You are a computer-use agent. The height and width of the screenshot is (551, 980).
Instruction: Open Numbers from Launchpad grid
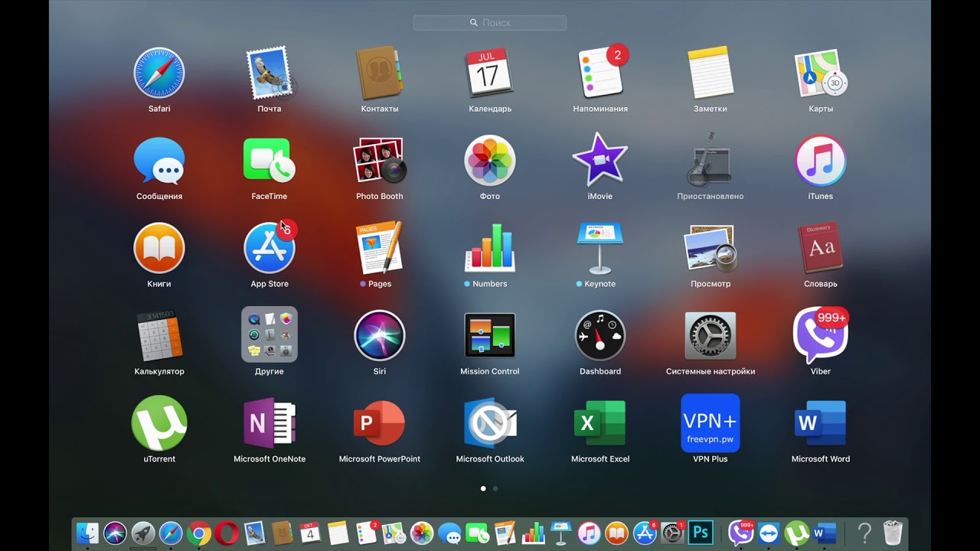(x=490, y=248)
